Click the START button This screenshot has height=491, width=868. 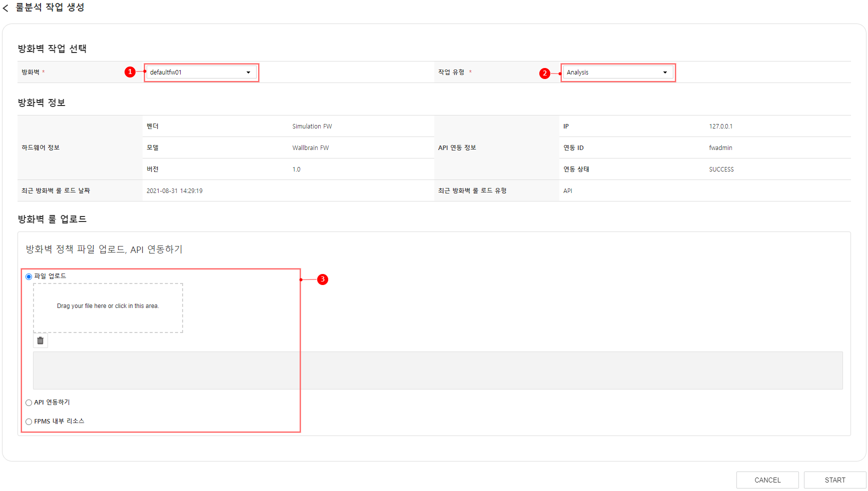pyautogui.click(x=835, y=480)
